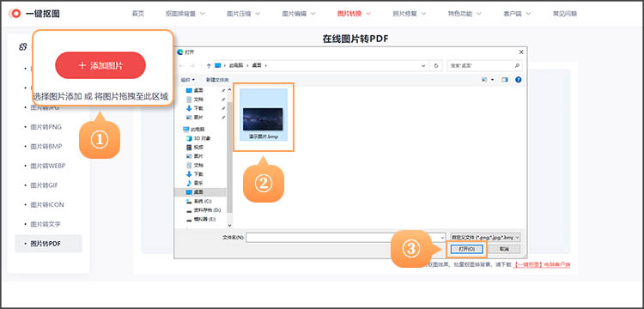Viewport: 644px width, 309px height.
Task: Expand the 图片编辑 nav menu
Action: [x=299, y=14]
